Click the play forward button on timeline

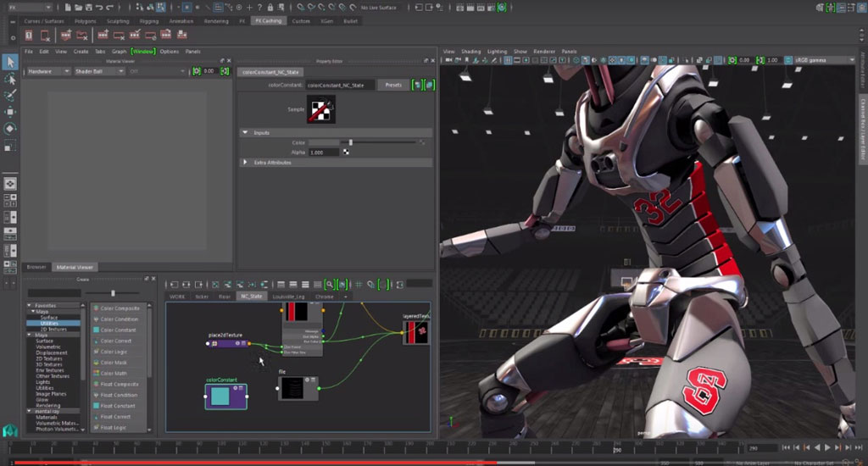827,447
